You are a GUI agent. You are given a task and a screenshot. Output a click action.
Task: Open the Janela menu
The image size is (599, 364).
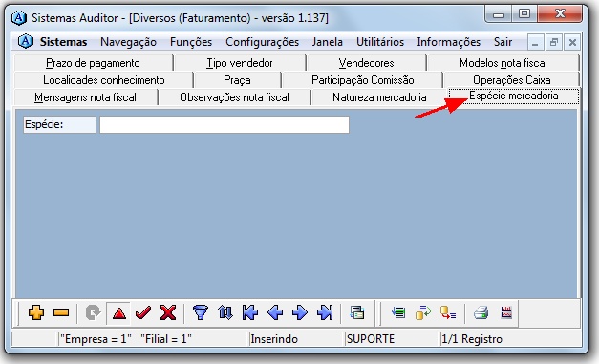[x=327, y=42]
